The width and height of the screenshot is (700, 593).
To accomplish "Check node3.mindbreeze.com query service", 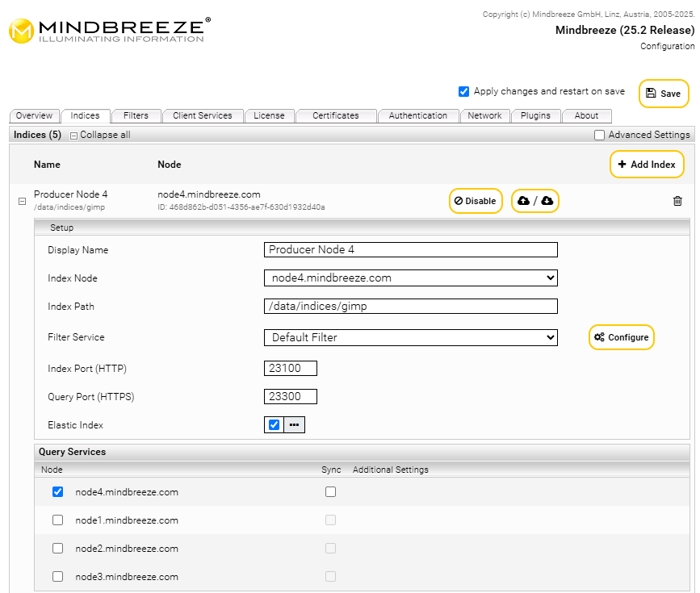I will pyautogui.click(x=57, y=576).
